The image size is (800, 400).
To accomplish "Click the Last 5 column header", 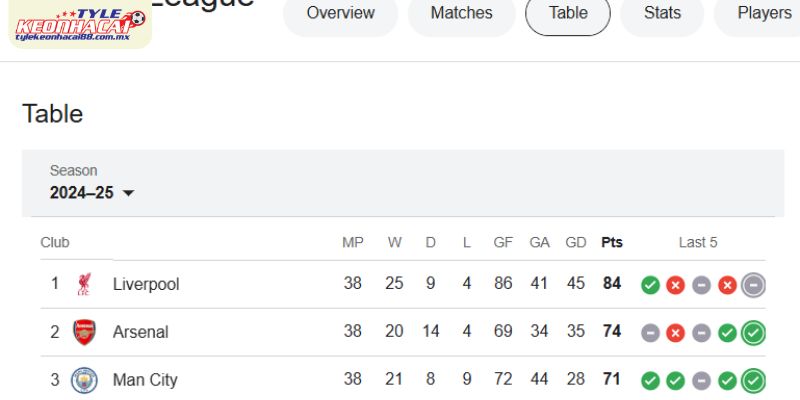I will pos(698,243).
